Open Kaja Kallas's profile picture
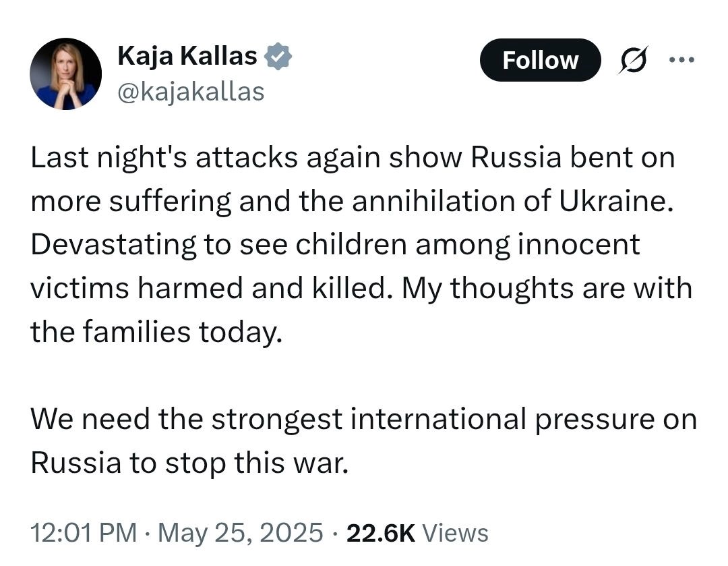The width and height of the screenshot is (728, 566). coord(65,74)
